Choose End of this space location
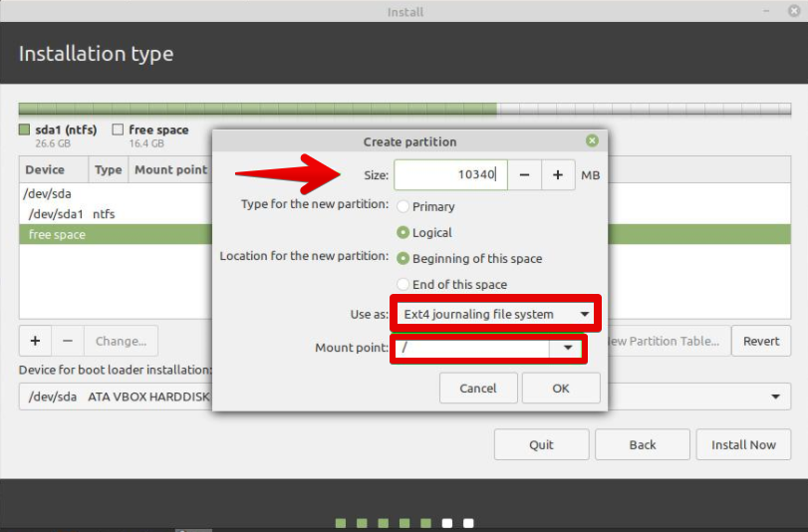The height and width of the screenshot is (532, 808). click(404, 285)
